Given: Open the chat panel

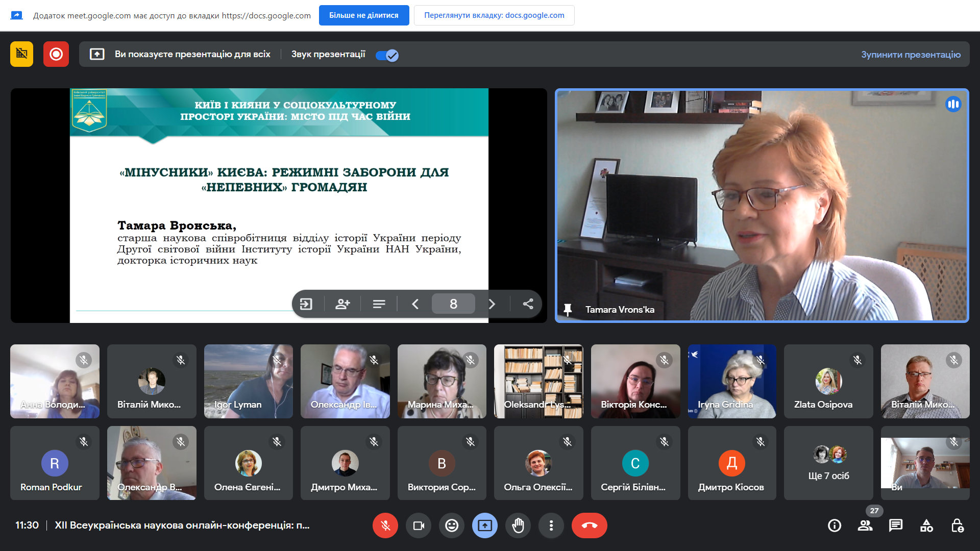Looking at the screenshot, I should tap(896, 525).
